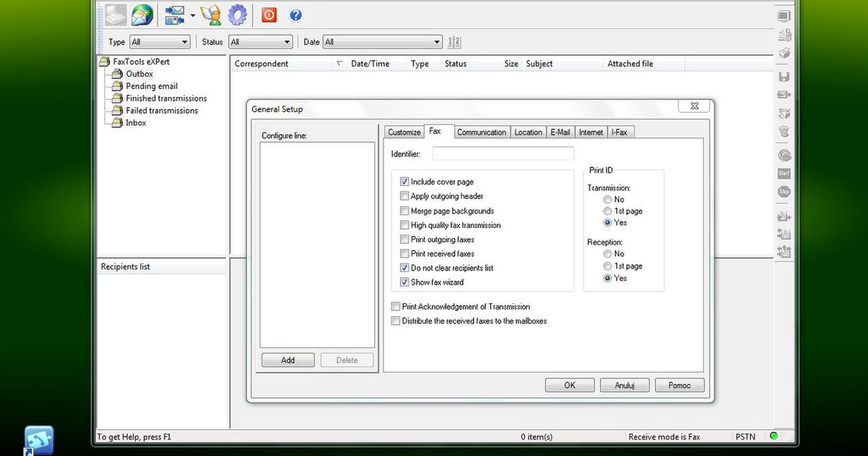
Task: Select the Inbox folder in FaxTools eXPert
Action: click(x=134, y=123)
